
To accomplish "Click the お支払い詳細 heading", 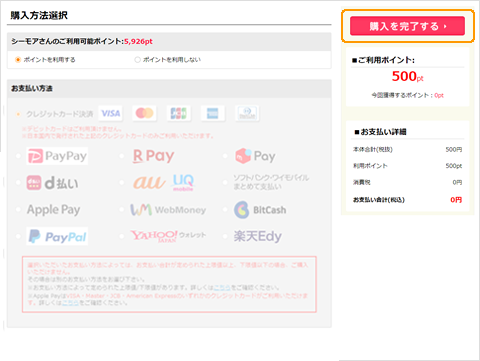I will (x=380, y=132).
